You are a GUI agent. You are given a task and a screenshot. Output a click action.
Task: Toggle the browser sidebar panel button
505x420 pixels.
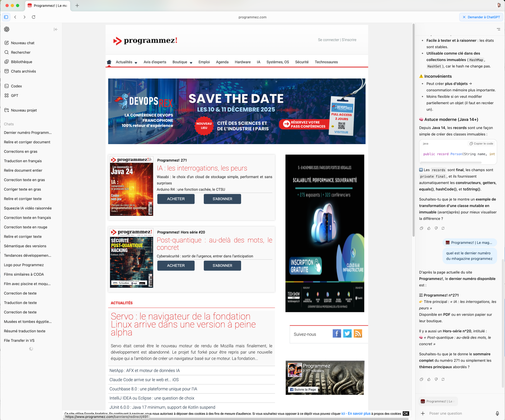[6, 17]
